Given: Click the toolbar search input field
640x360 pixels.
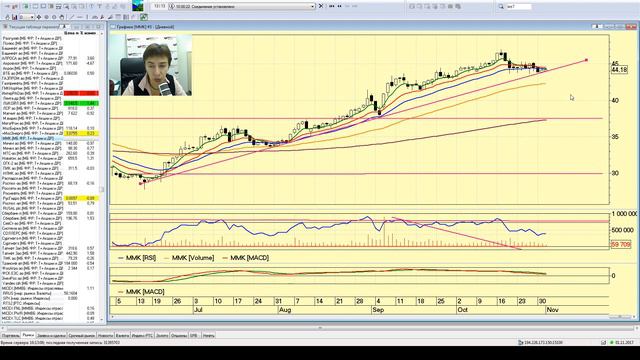Looking at the screenshot, I should point(518,7).
